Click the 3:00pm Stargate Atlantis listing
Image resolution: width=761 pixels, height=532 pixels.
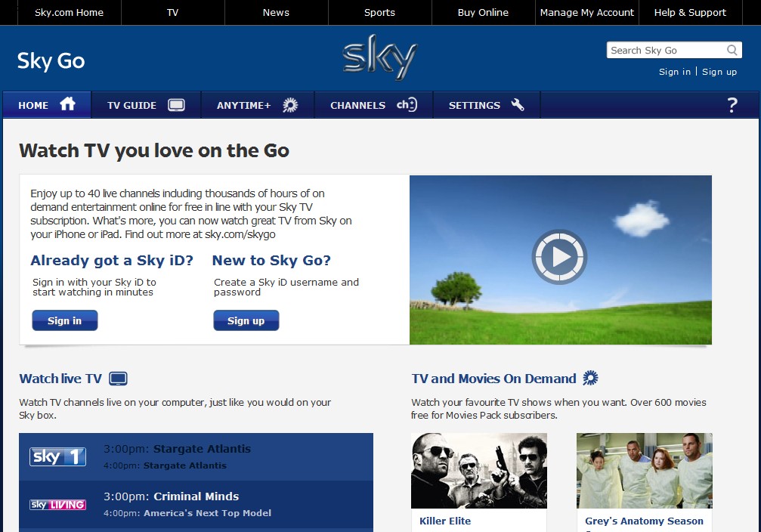(177, 449)
